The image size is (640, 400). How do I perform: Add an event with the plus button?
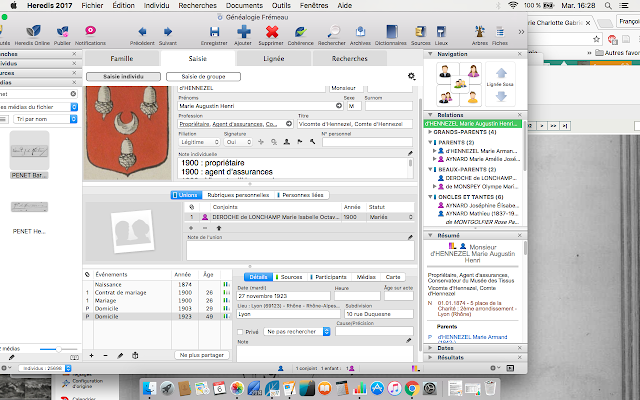click(91, 356)
